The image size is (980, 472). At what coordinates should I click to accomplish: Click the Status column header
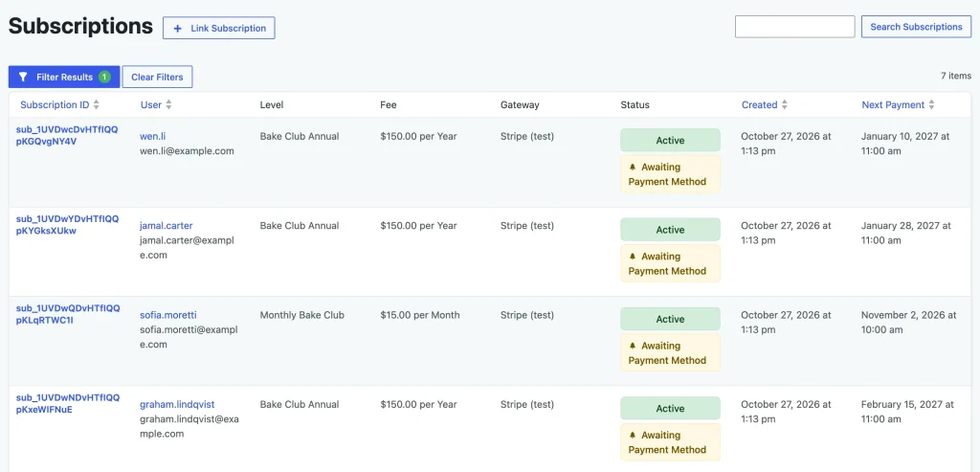[635, 105]
